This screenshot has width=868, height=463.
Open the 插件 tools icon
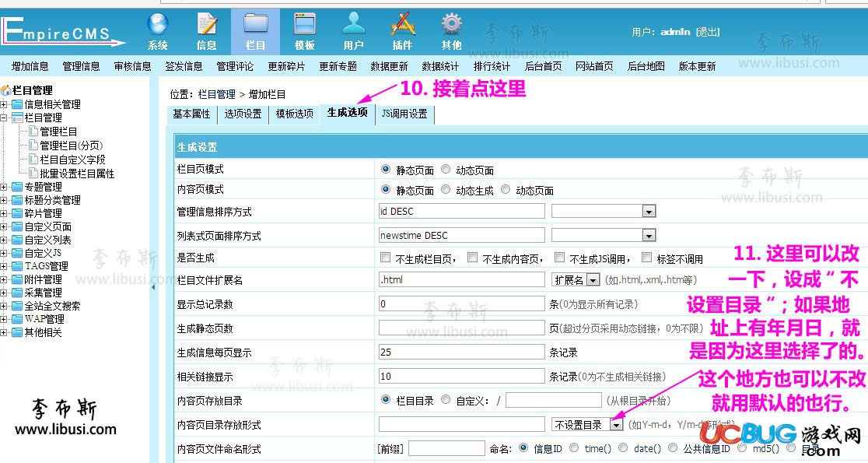coord(402,24)
